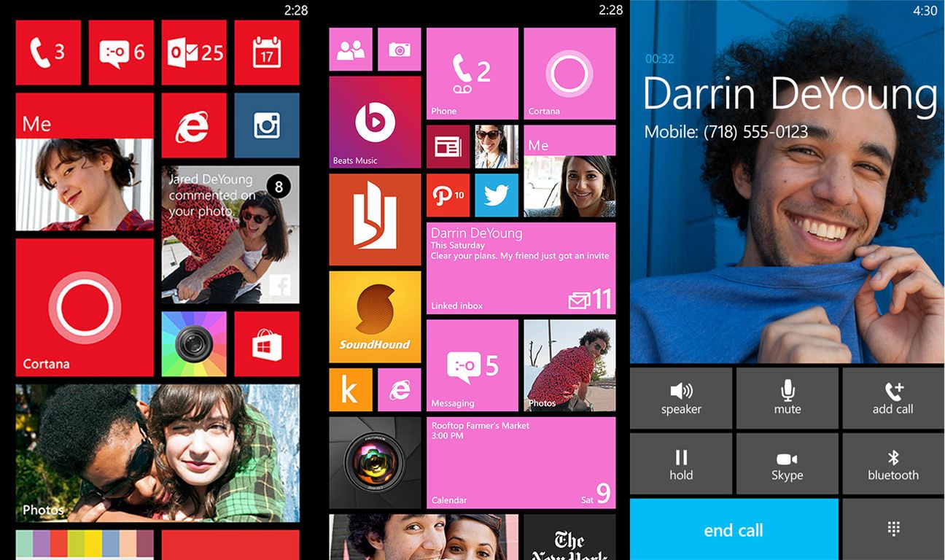The width and height of the screenshot is (945, 560).
Task: Select the Mobile: (718) 555-0123 number
Action: (726, 132)
